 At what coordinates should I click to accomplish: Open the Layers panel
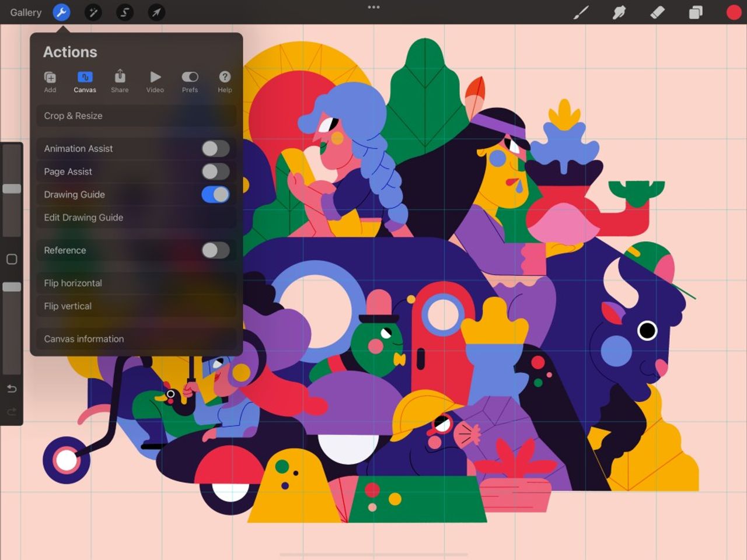pos(694,12)
